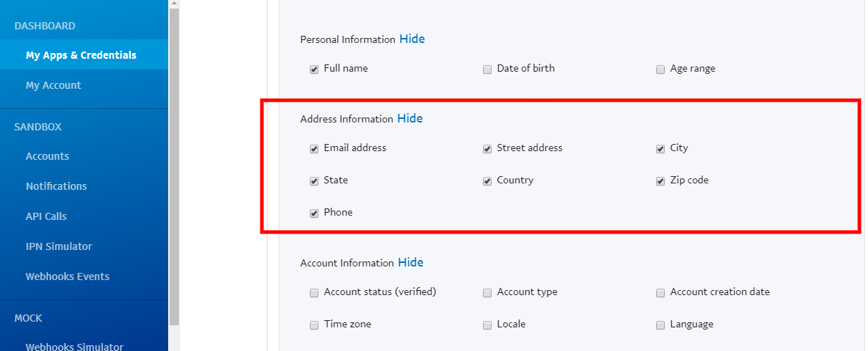Enable the Age range checkbox

click(x=660, y=69)
